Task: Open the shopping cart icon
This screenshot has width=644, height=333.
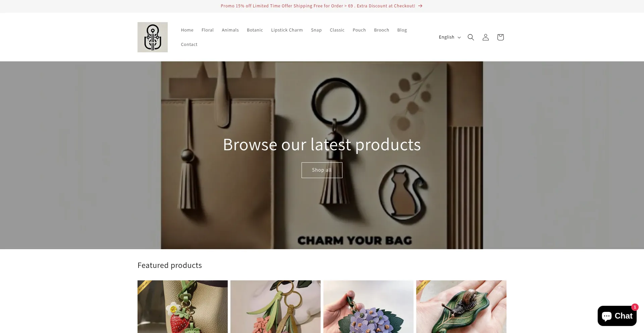Action: [x=500, y=37]
